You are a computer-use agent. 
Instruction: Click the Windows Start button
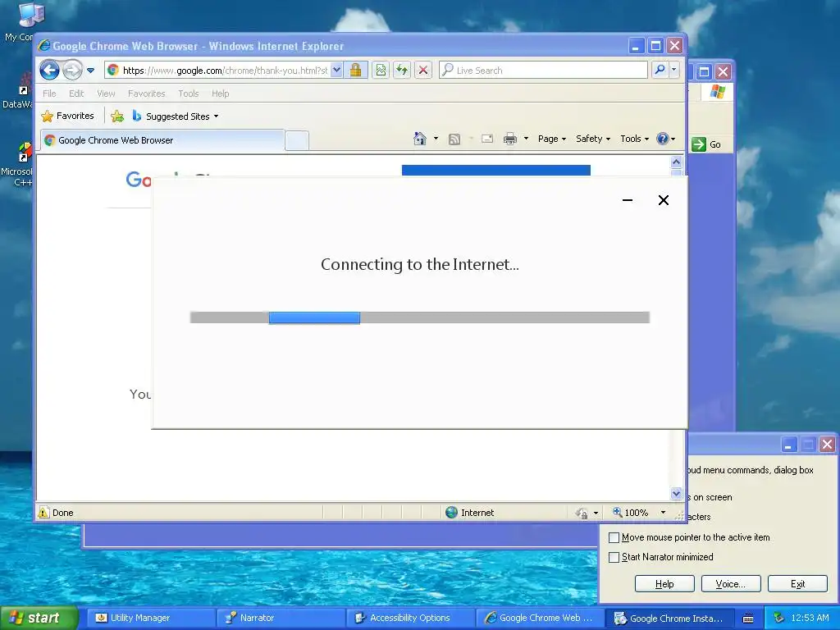pos(39,619)
